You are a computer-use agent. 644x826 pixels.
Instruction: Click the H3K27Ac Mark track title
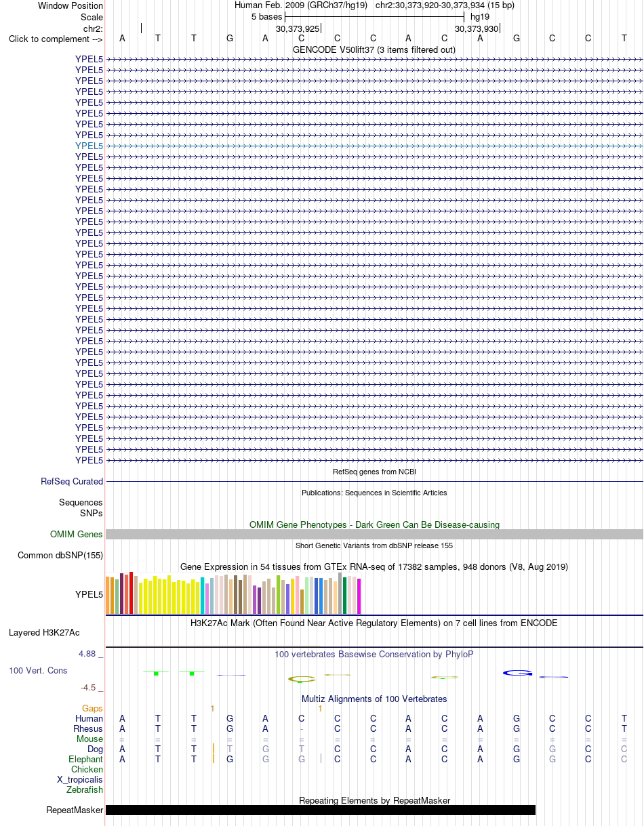[374, 623]
